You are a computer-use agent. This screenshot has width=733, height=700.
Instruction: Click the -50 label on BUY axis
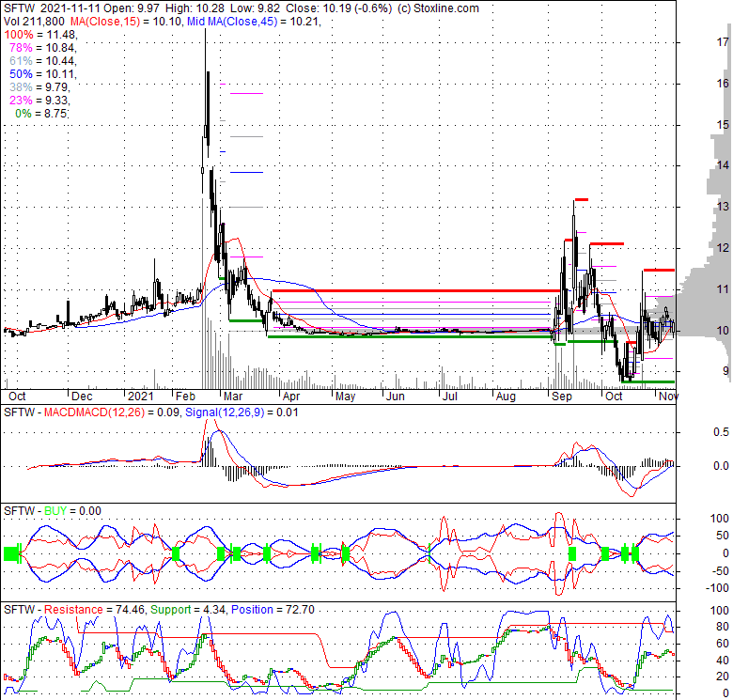tap(719, 571)
